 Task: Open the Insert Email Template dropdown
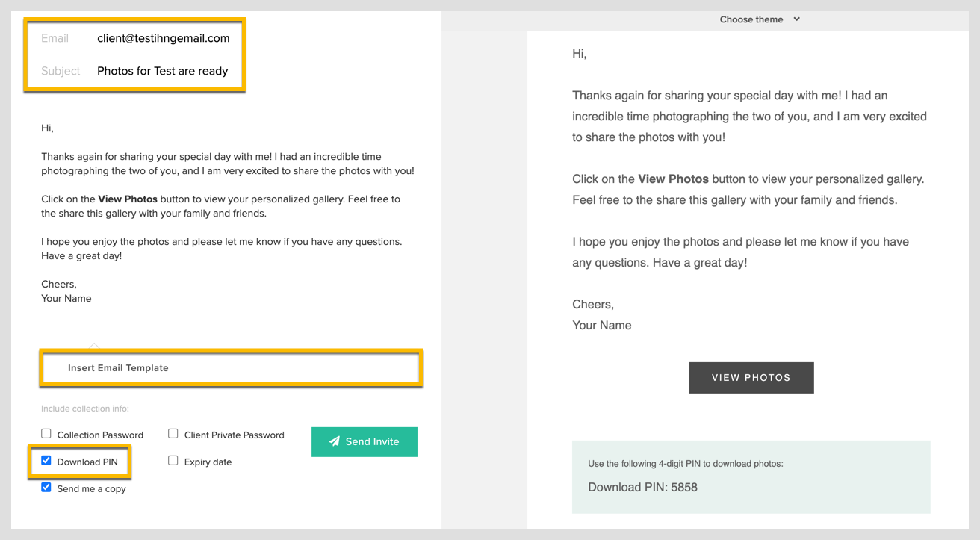[x=230, y=367]
